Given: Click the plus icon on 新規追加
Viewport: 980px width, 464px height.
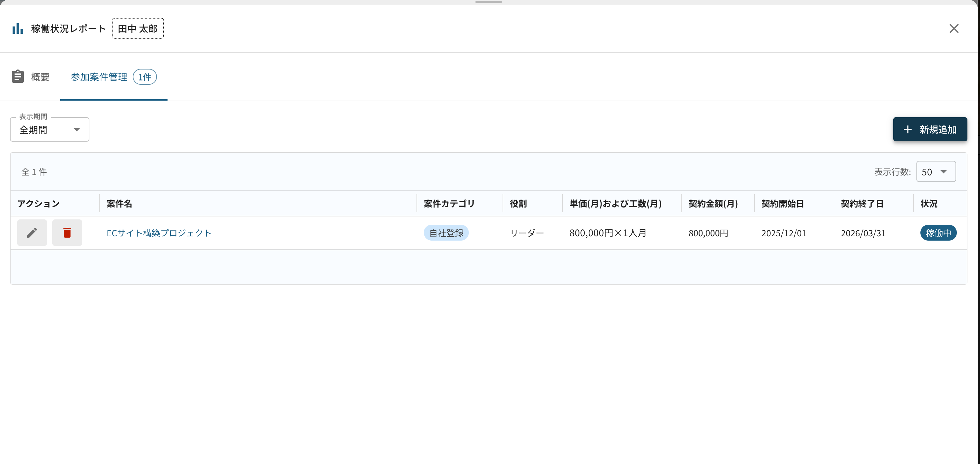Looking at the screenshot, I should 908,129.
